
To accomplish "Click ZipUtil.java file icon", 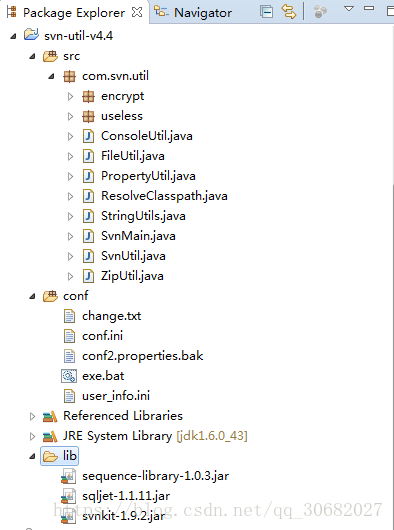I will click(89, 276).
